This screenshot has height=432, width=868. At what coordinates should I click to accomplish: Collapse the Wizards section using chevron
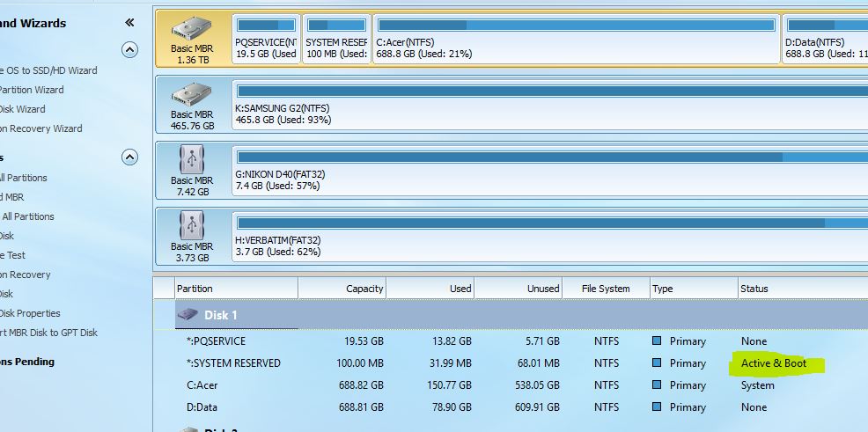click(129, 49)
